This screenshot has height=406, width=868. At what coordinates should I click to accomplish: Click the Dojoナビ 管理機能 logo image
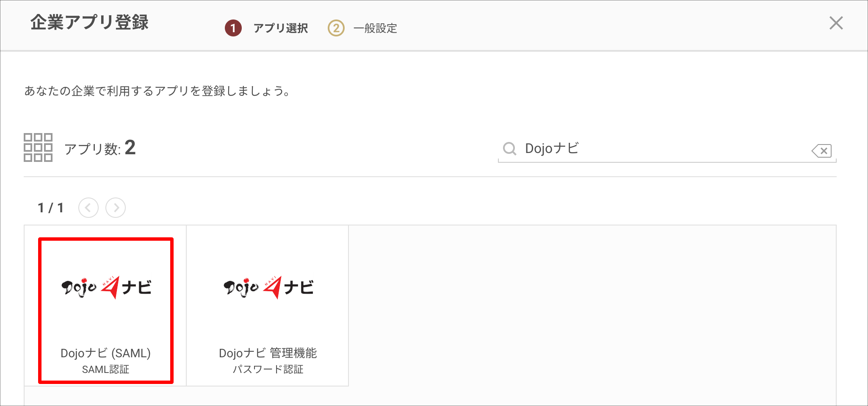[x=268, y=287]
